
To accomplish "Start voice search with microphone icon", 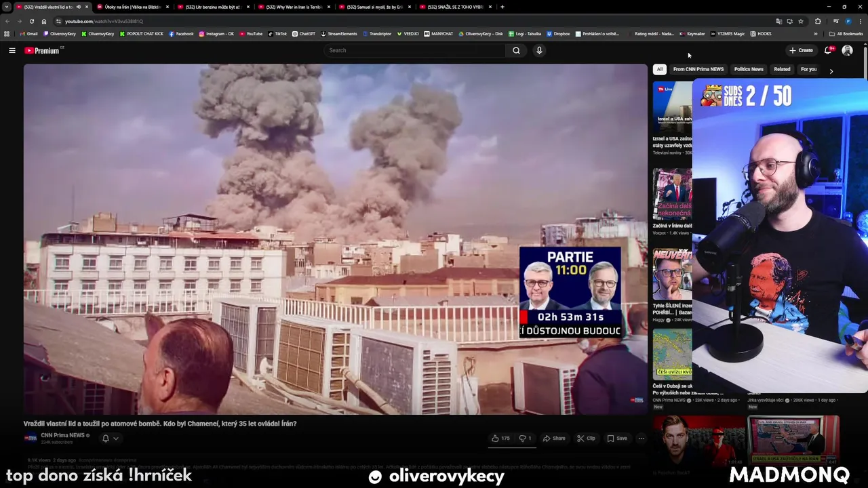I will click(539, 50).
